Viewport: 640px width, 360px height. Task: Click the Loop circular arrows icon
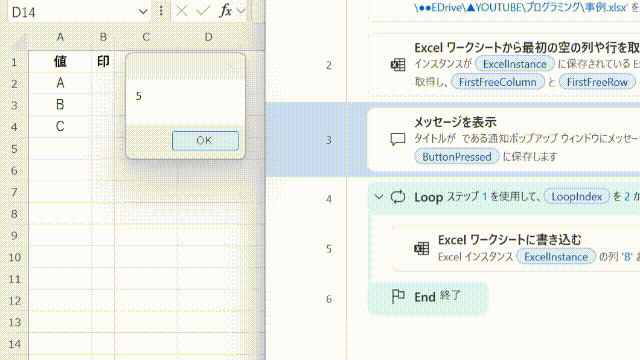point(398,197)
